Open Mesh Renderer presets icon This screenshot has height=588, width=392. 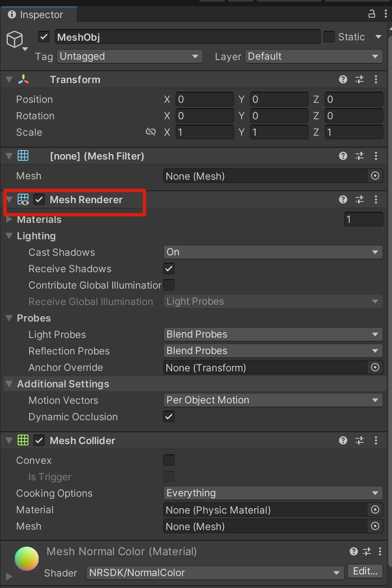(x=360, y=199)
